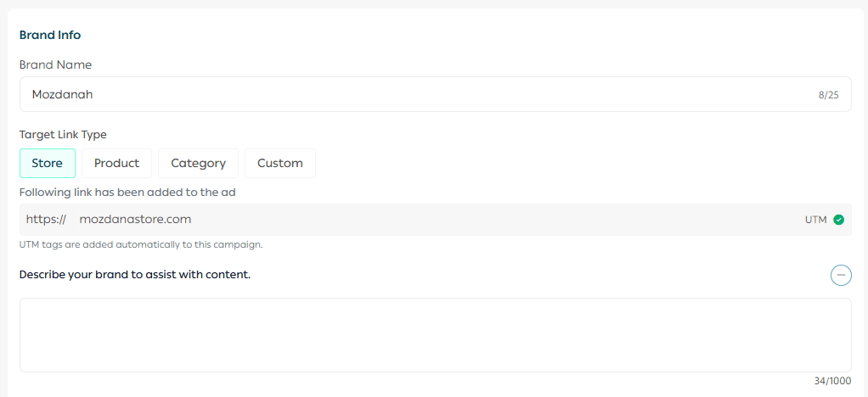
Task: Select the Store target link type
Action: click(x=48, y=163)
